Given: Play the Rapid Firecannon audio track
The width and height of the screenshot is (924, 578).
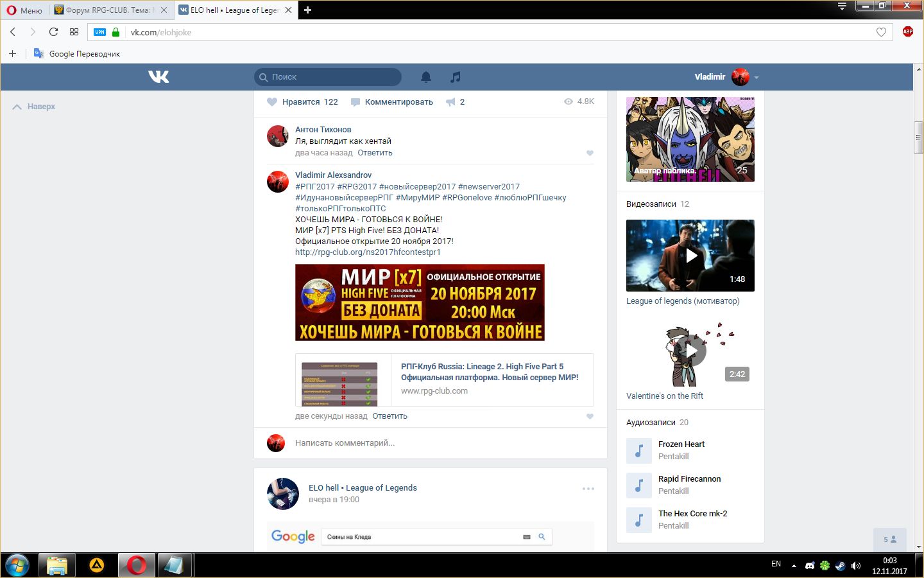Looking at the screenshot, I should 639,486.
